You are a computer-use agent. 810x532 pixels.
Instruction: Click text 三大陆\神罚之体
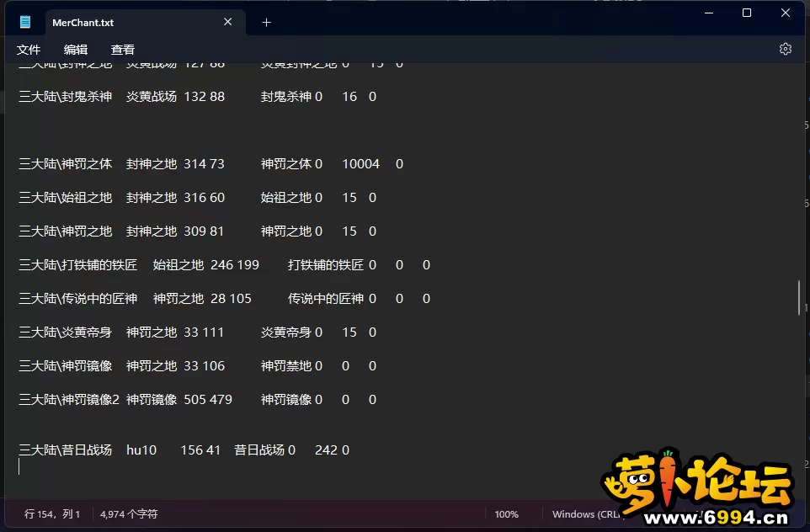pos(66,164)
